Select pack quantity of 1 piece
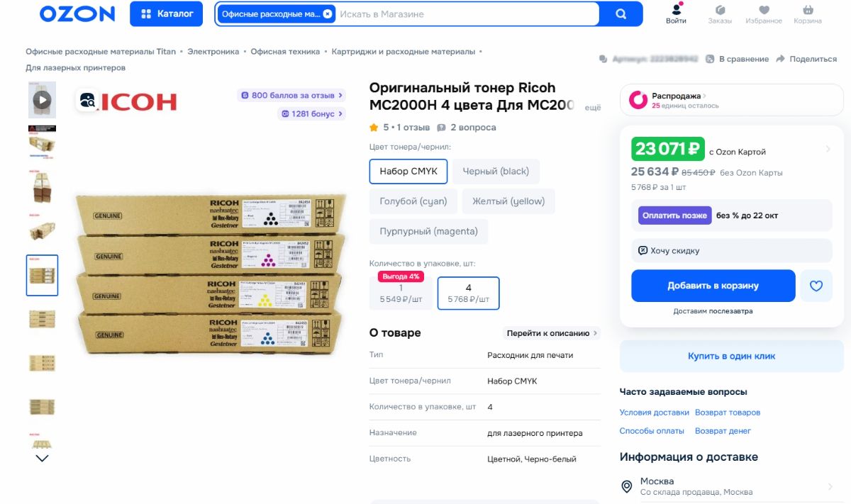 point(401,293)
